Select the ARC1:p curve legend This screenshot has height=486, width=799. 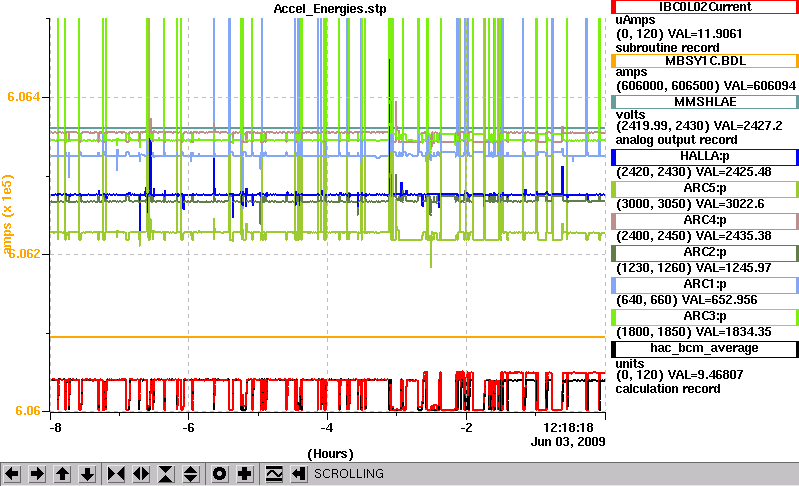705,285
